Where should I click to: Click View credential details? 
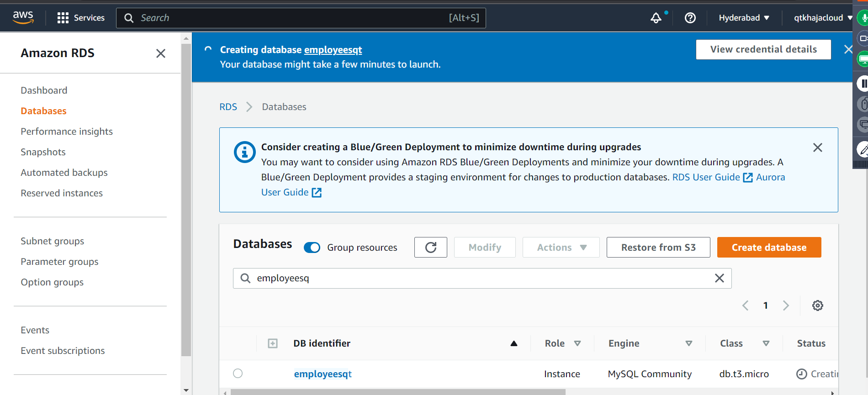pos(763,49)
